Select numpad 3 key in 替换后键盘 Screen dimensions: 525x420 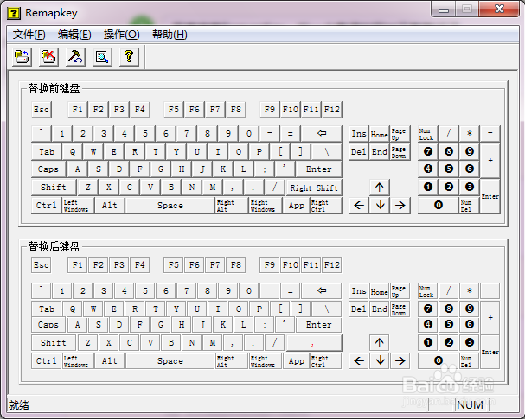[470, 343]
